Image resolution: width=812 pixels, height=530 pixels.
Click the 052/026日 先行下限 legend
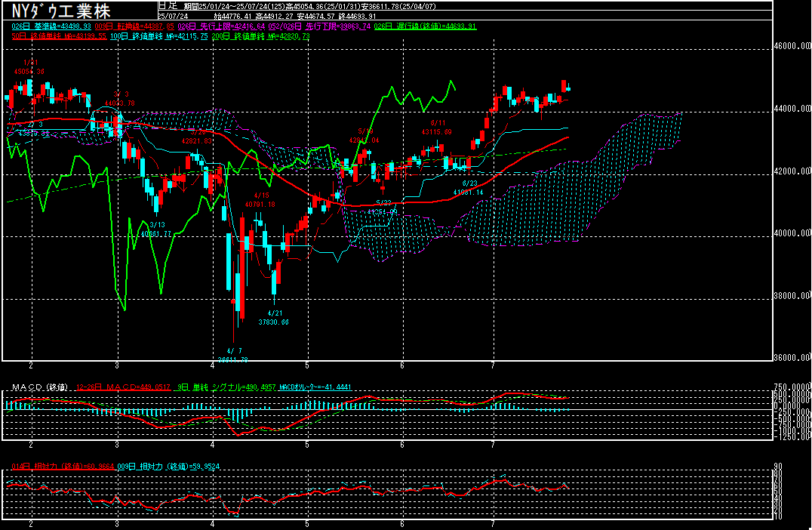(x=319, y=26)
